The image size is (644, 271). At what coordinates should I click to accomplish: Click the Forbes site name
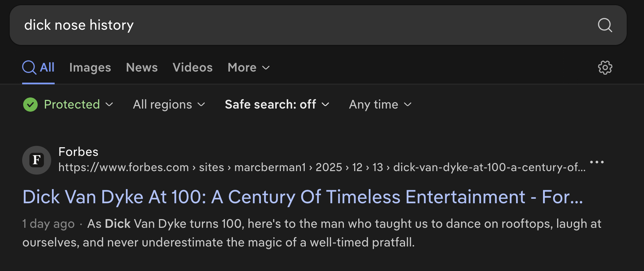click(x=79, y=152)
